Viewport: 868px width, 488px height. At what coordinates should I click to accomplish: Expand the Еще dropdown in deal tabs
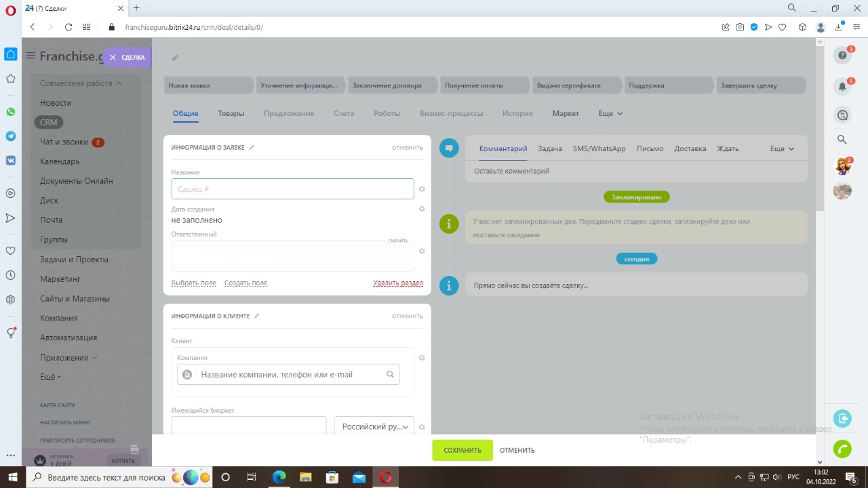tap(610, 114)
